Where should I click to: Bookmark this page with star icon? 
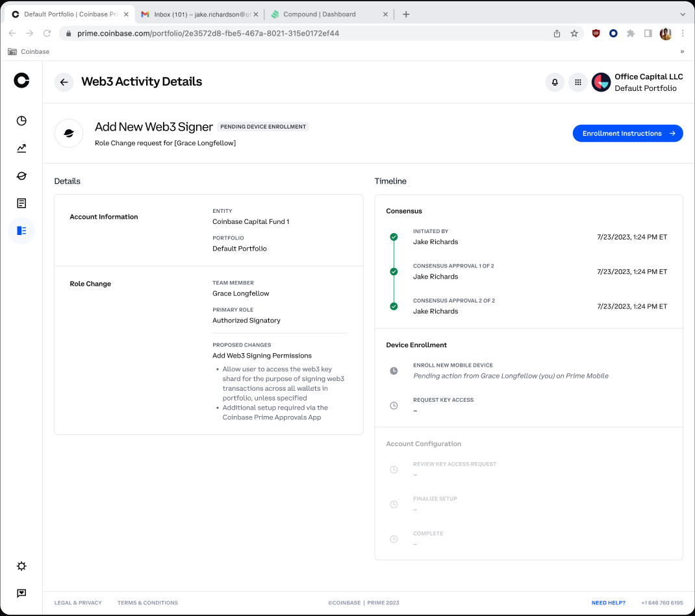pyautogui.click(x=574, y=33)
